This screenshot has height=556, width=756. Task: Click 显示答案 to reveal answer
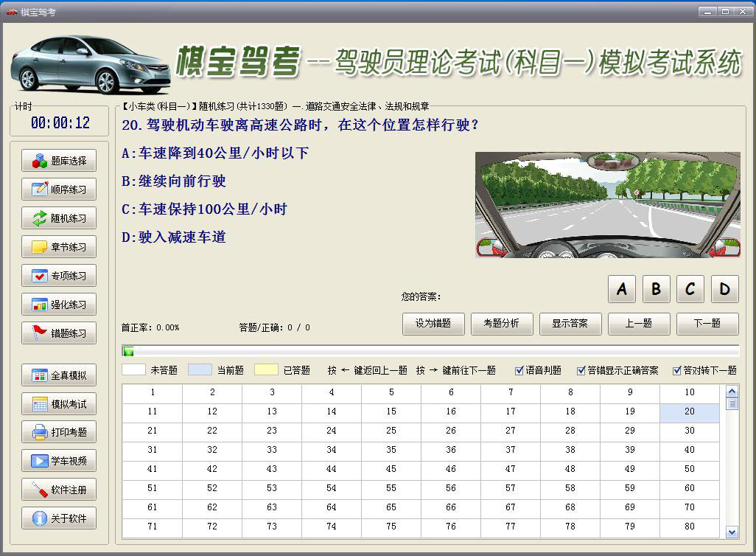click(x=570, y=323)
